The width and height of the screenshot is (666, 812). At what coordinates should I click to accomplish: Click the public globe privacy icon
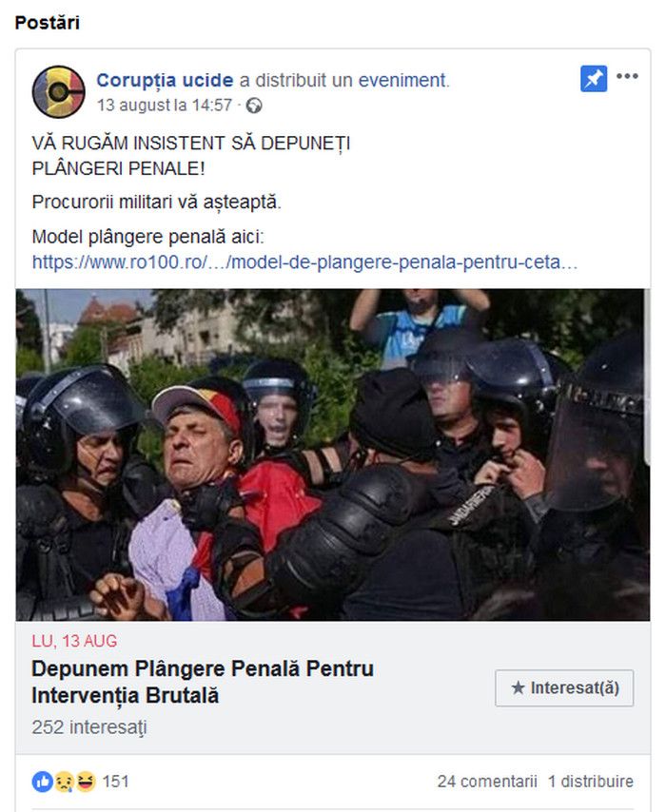[254, 106]
